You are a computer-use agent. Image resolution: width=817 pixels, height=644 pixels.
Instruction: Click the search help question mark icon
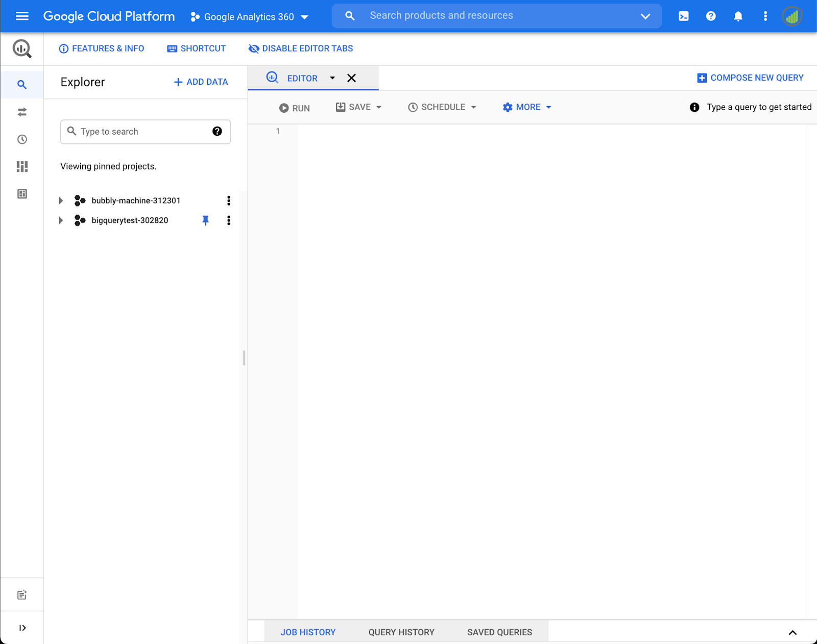(217, 131)
